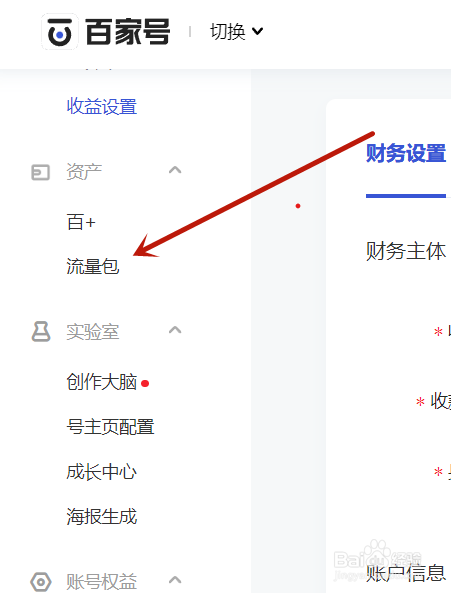Click the 财务主体 heading text
The height and width of the screenshot is (593, 451).
406,251
